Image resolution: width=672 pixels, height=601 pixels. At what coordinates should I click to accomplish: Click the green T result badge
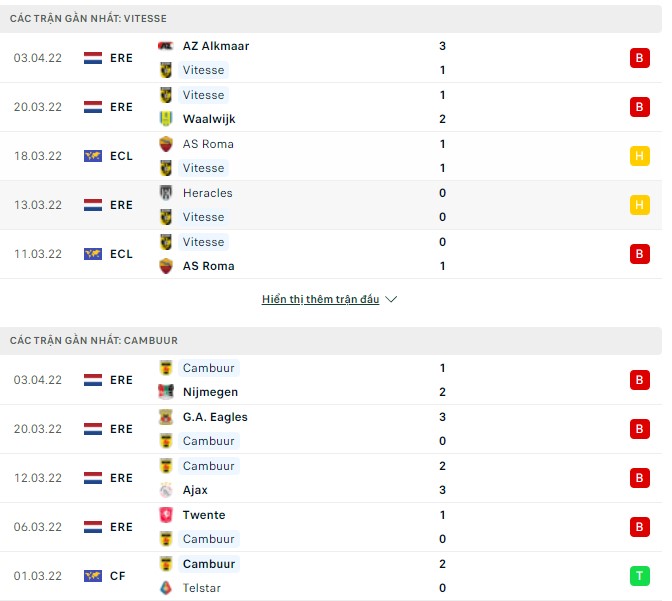[x=639, y=576]
